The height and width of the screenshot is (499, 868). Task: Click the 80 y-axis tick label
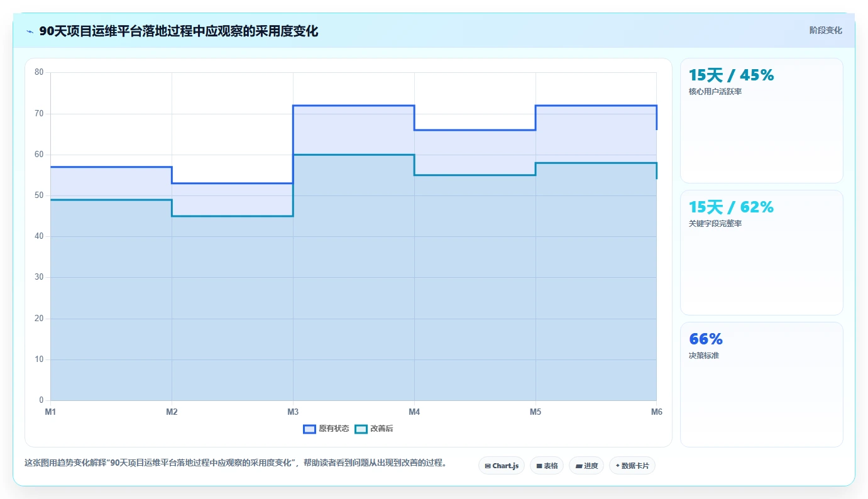[x=39, y=72]
